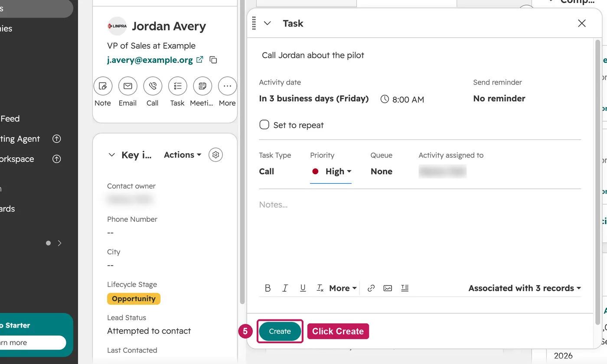Start a Call with the phone icon
This screenshot has width=607, height=364.
[153, 86]
